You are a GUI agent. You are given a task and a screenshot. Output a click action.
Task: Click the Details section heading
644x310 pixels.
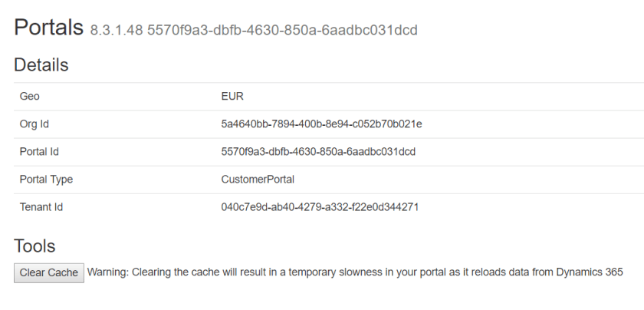tap(41, 65)
